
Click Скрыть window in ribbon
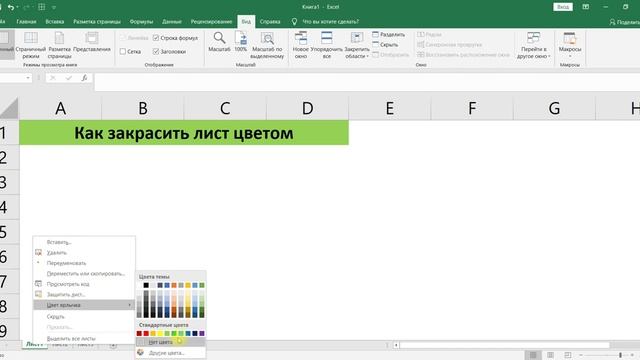[x=385, y=44]
